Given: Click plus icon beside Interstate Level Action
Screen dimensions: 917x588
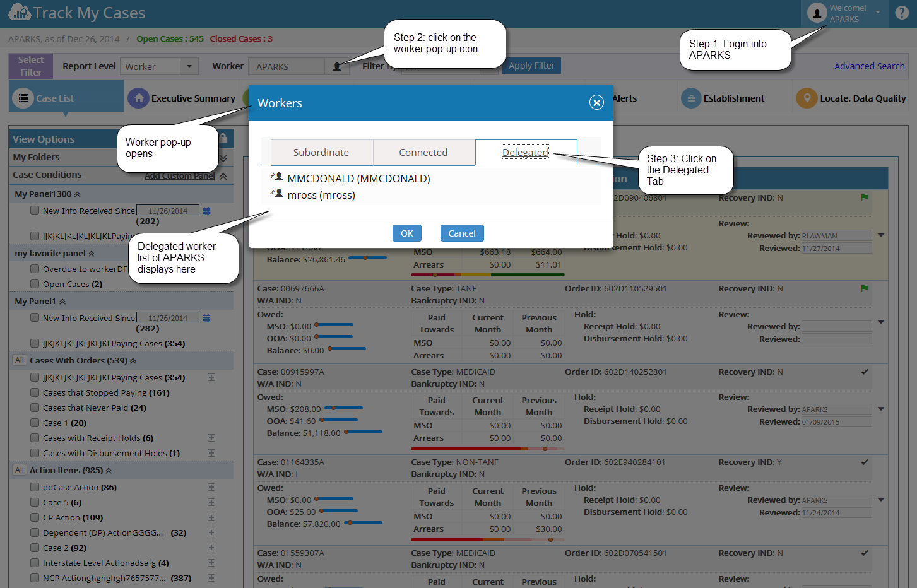Looking at the screenshot, I should pos(211,563).
